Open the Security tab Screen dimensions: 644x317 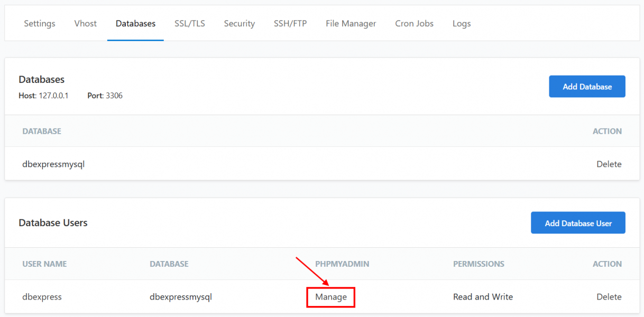pyautogui.click(x=239, y=24)
